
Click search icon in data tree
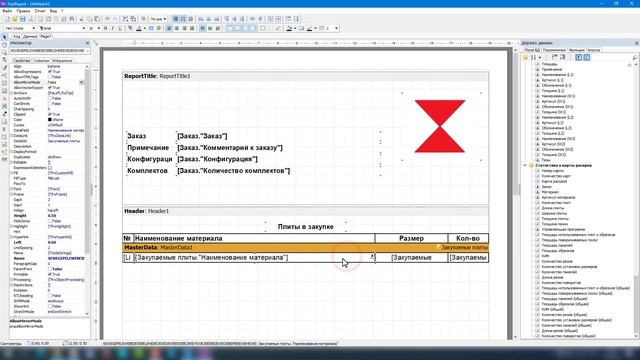click(635, 58)
